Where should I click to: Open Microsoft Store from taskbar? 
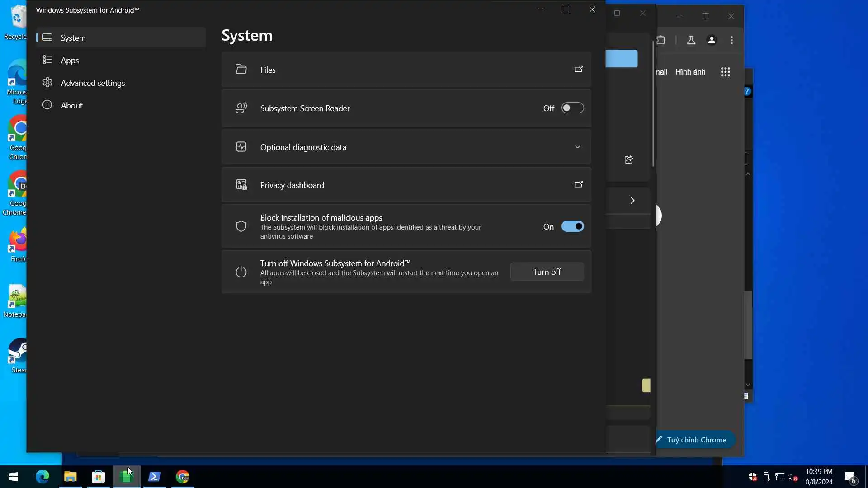[x=98, y=477]
